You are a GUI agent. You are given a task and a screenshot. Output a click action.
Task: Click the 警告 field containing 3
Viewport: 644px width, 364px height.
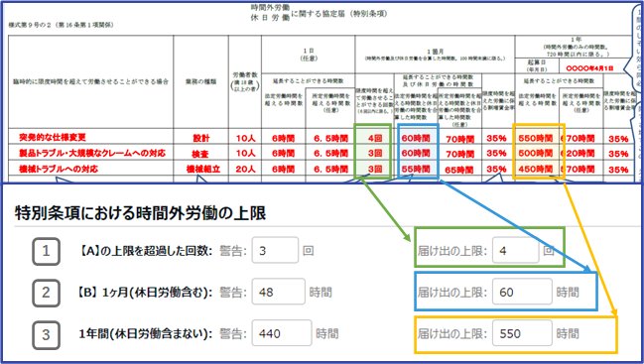(275, 250)
